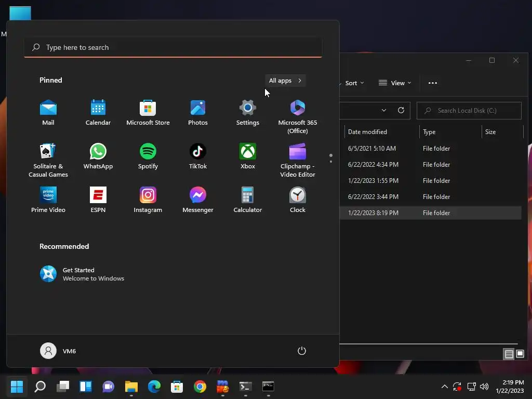Open the VM6 user account menu
This screenshot has height=399, width=532.
coord(58,351)
